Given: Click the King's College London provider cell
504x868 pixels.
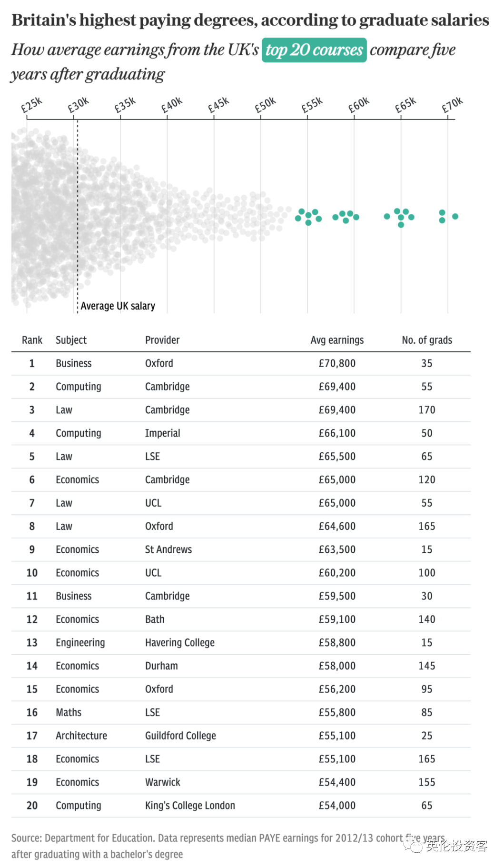Looking at the screenshot, I should (x=190, y=806).
